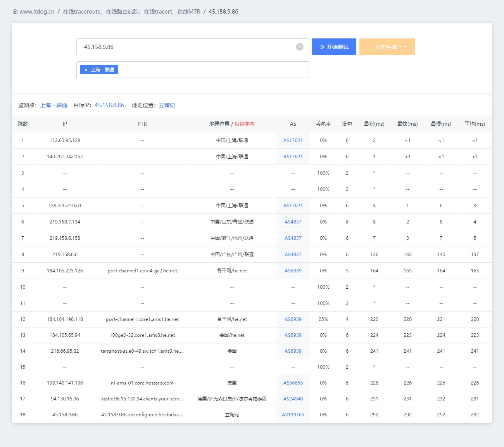Click the home icon in breadcrumb

[15, 12]
